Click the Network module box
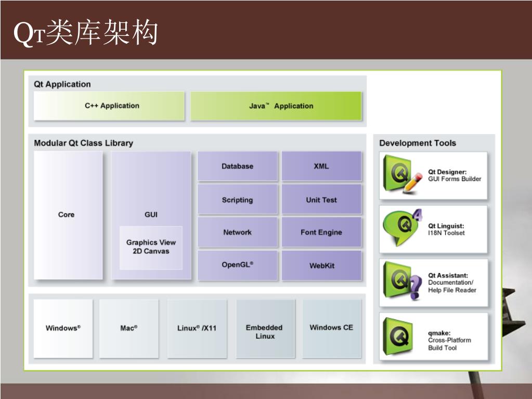532x399 pixels. pyautogui.click(x=238, y=233)
